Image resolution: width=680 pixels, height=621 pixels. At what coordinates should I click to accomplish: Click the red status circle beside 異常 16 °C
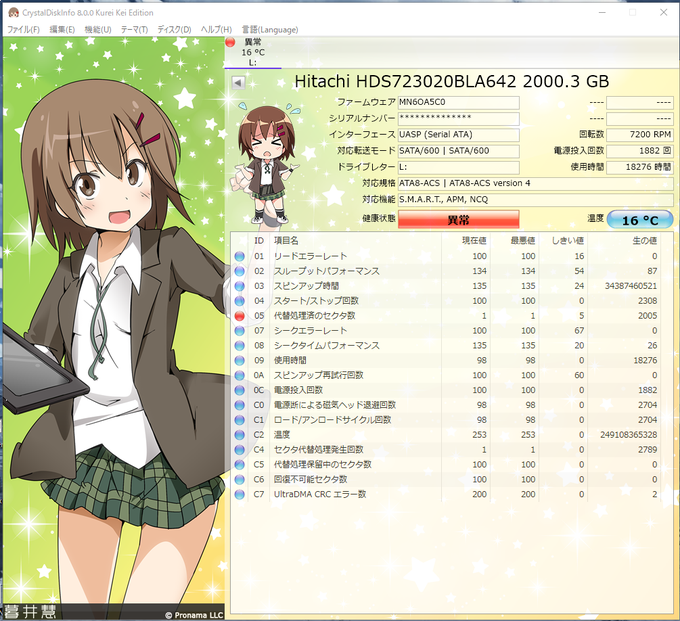230,42
